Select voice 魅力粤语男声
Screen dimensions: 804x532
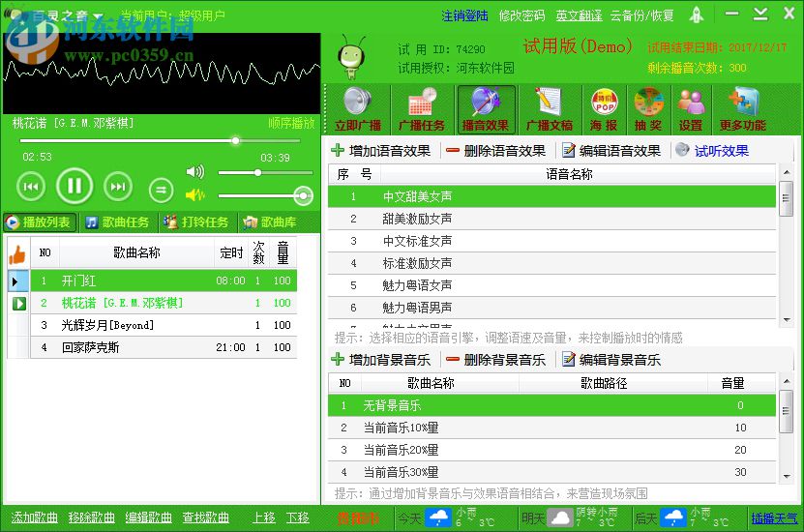click(551, 308)
